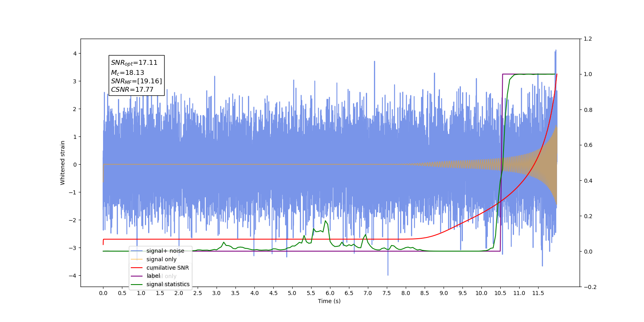Image resolution: width=644 pixels, height=322 pixels.
Task: Click the 1.0 tick on the right axis
Action: coord(588,74)
